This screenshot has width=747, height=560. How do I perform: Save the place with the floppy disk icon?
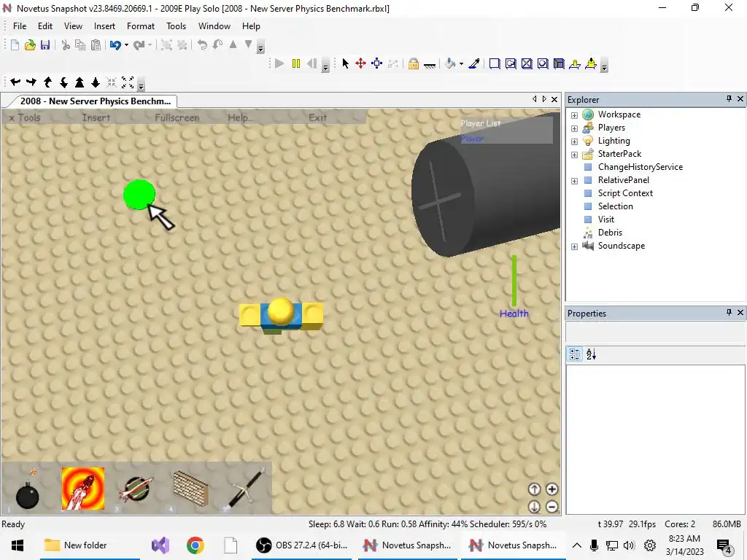[x=45, y=44]
